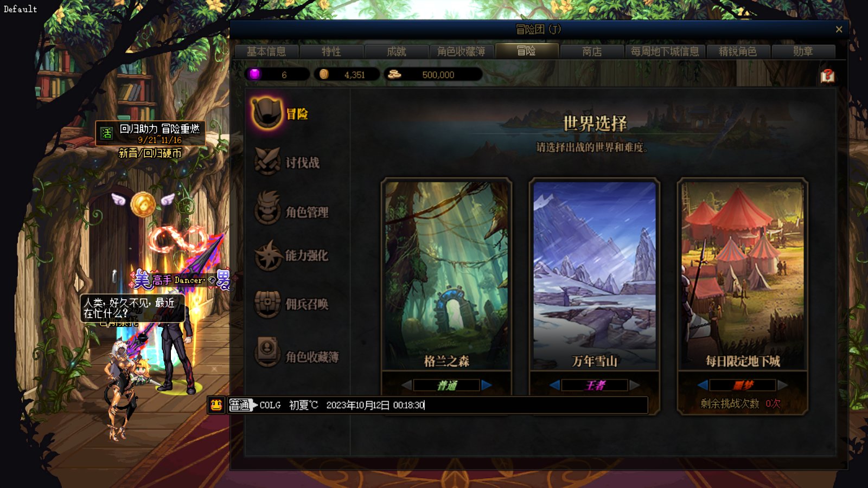The height and width of the screenshot is (488, 868).
Task: Click the chat emoticon face icon
Action: [x=216, y=405]
